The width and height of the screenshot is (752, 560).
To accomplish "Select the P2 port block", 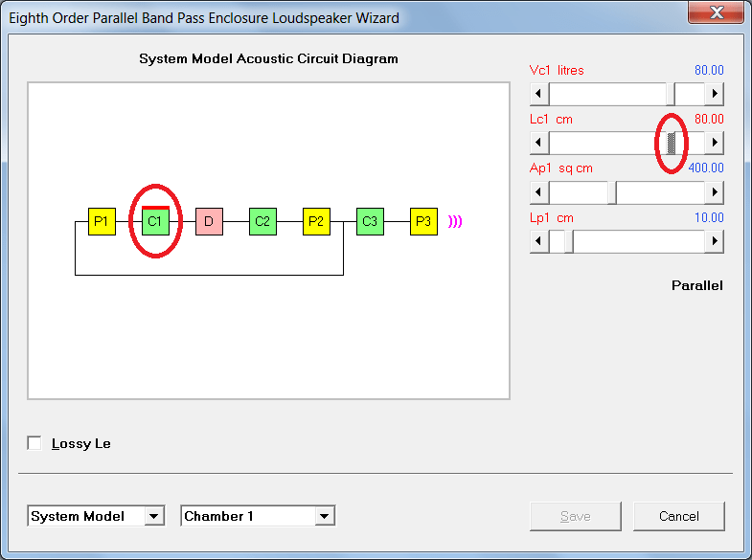I will coord(316,221).
